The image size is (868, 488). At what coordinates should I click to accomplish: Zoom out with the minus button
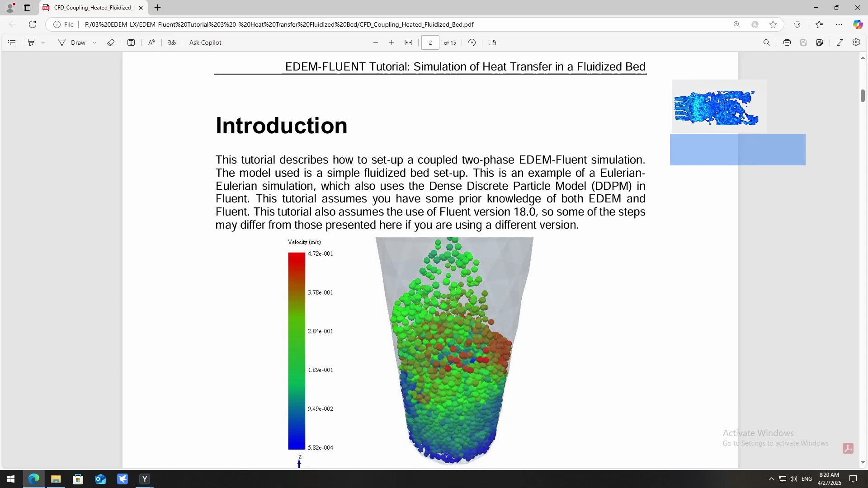tap(376, 42)
